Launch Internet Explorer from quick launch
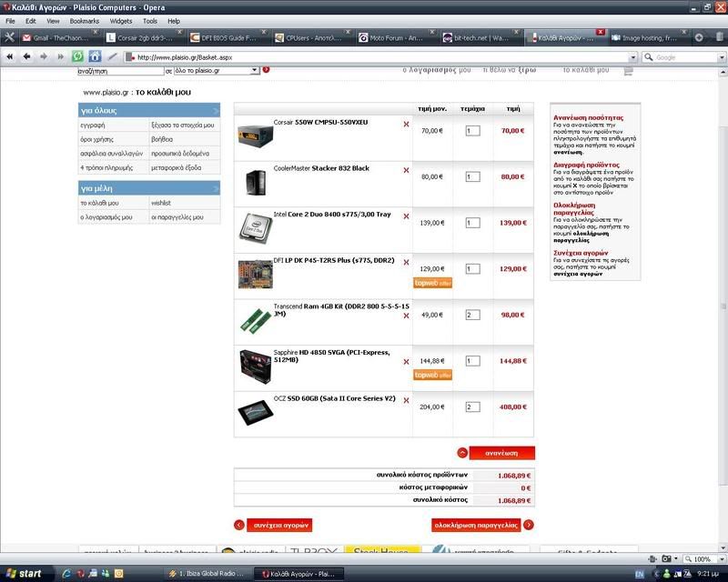The height and width of the screenshot is (582, 728). (66, 574)
